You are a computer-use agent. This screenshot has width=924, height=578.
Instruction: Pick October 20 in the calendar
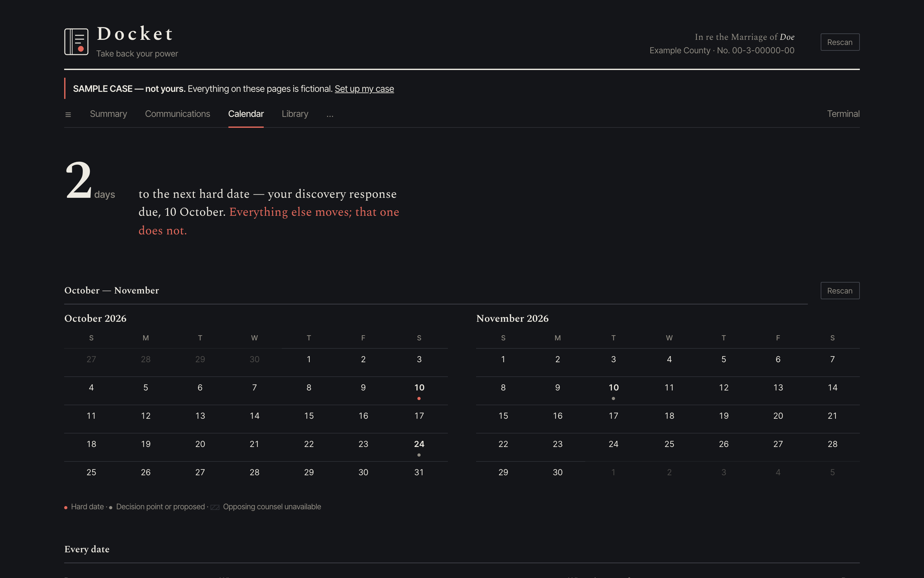pos(200,444)
